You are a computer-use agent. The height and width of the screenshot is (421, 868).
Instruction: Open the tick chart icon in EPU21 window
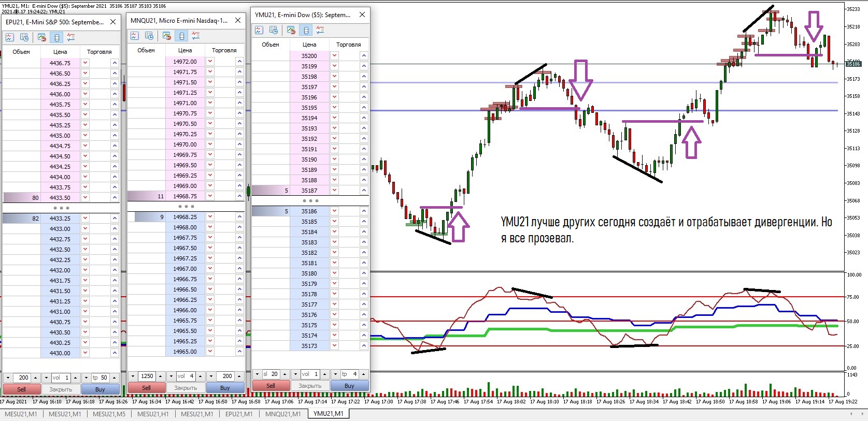point(10,37)
